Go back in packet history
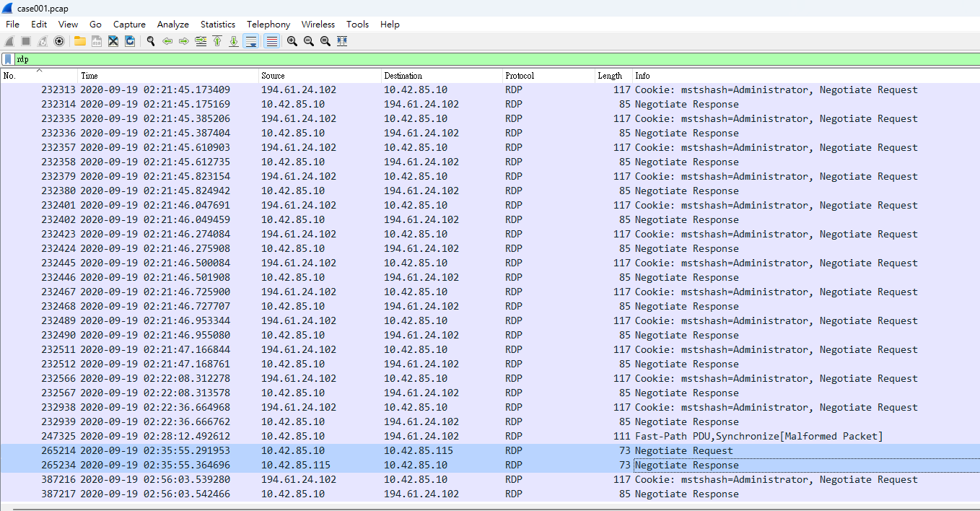Viewport: 980px width, 511px height. point(167,41)
